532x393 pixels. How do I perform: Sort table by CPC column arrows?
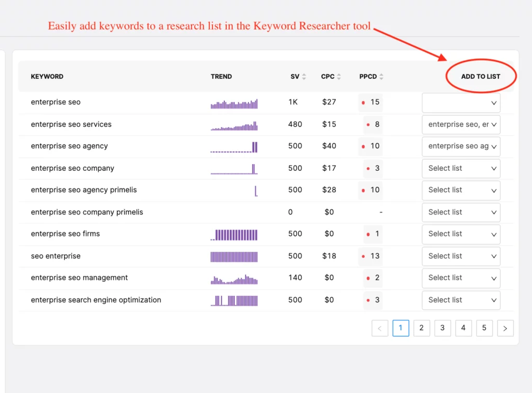click(339, 77)
